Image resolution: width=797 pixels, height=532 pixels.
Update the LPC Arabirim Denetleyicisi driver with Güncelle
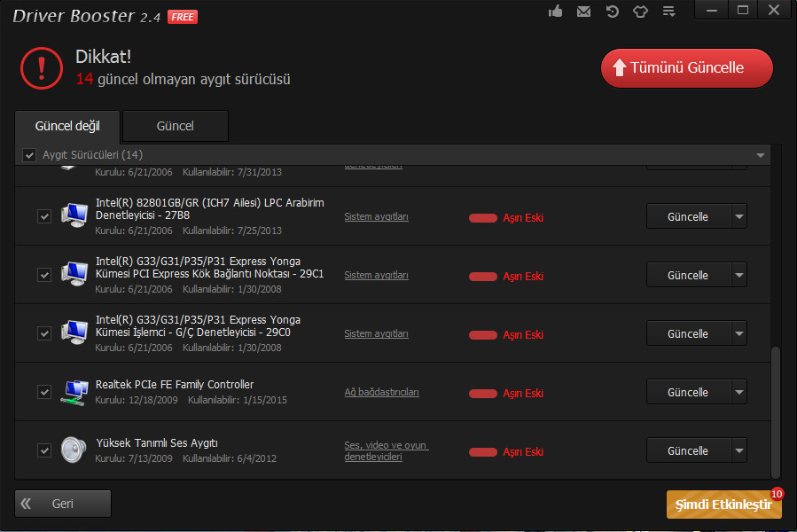(x=689, y=216)
